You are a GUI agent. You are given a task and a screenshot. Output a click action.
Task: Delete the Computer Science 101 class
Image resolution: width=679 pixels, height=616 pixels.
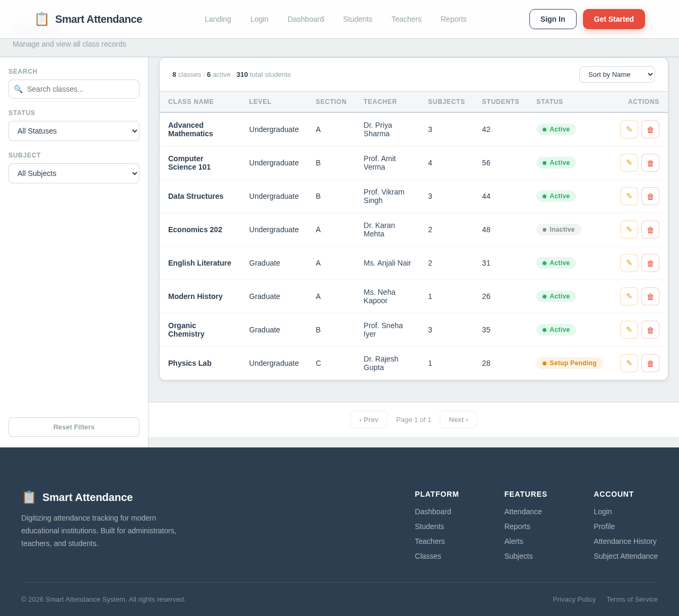(x=650, y=163)
